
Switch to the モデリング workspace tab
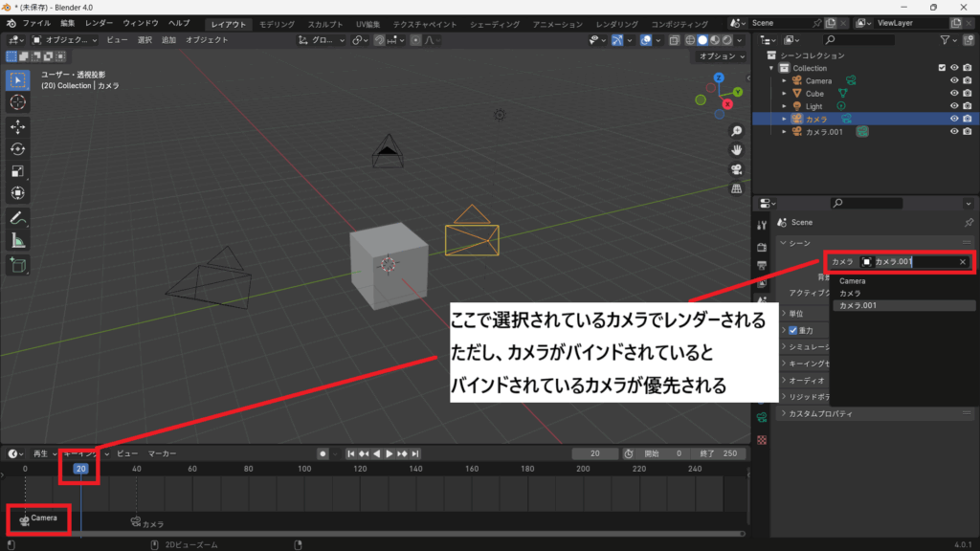tap(278, 23)
